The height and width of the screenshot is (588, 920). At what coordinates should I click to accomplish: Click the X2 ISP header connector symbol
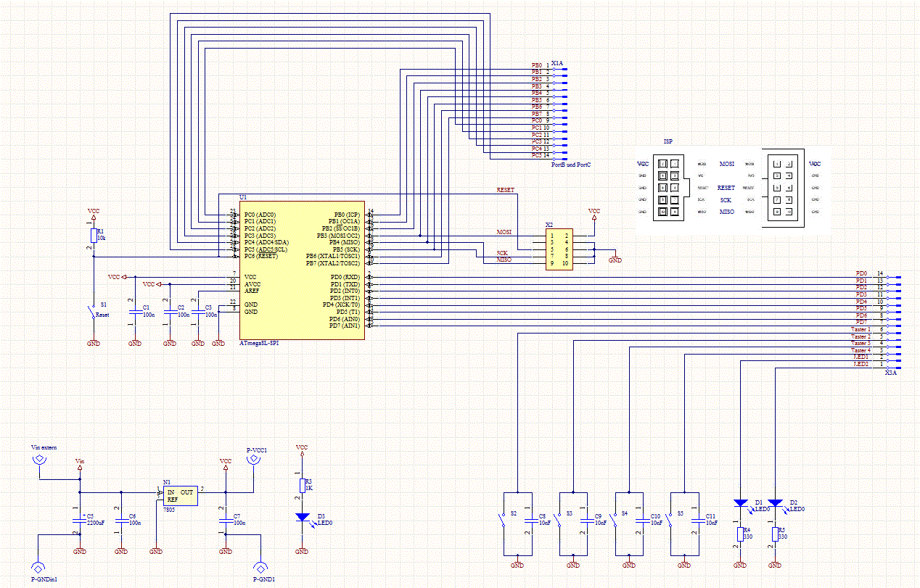(x=559, y=249)
